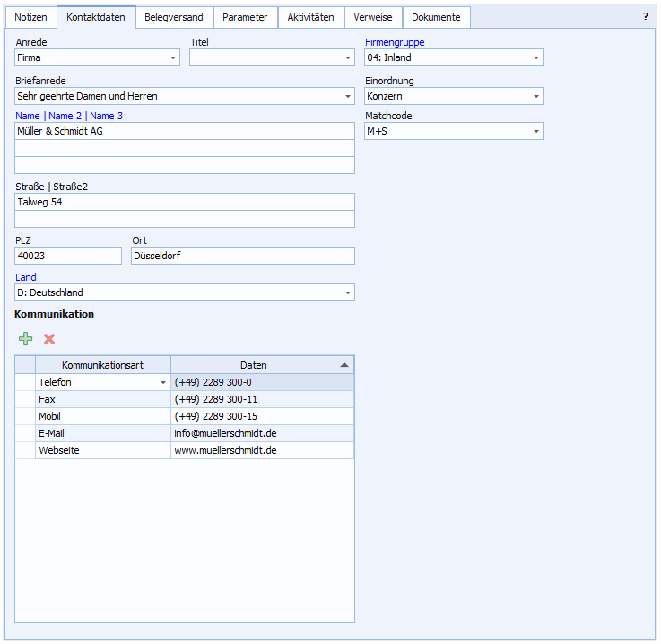Click the sort arrow in Daten column header
Image resolution: width=661 pixels, height=644 pixels.
pos(344,365)
